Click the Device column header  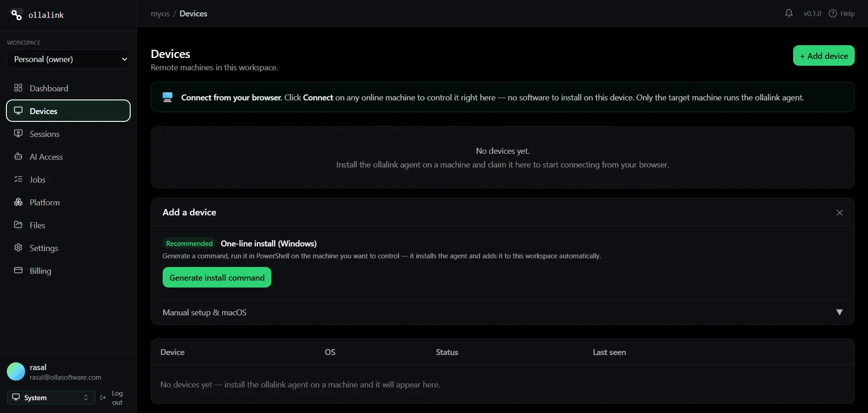[172, 352]
